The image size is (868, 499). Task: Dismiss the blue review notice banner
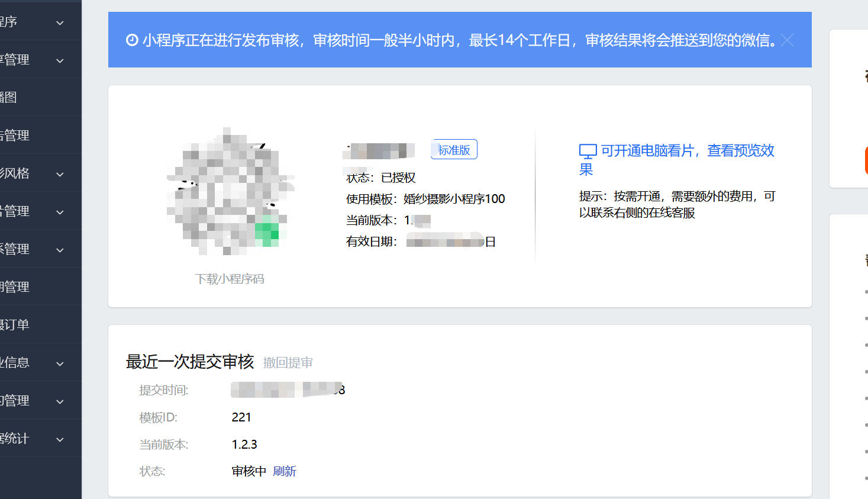pos(787,40)
